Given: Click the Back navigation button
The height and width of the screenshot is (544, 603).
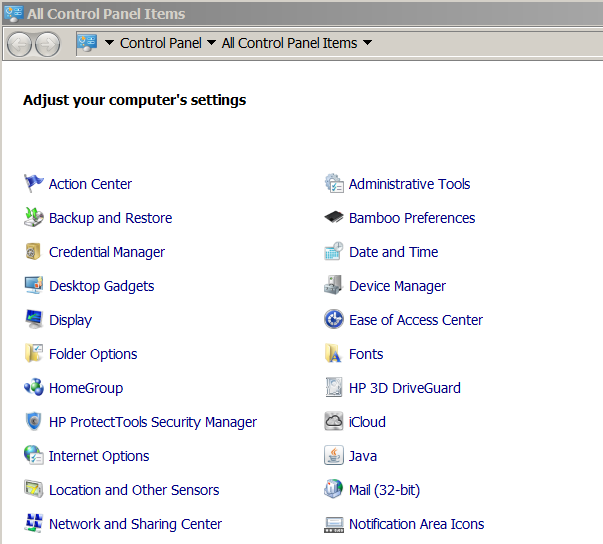Looking at the screenshot, I should (19, 44).
